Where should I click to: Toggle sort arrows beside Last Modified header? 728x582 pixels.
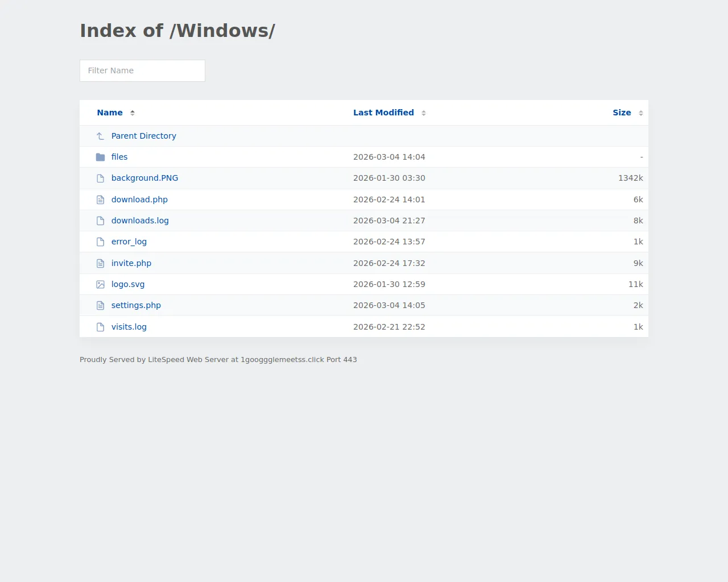pos(424,113)
